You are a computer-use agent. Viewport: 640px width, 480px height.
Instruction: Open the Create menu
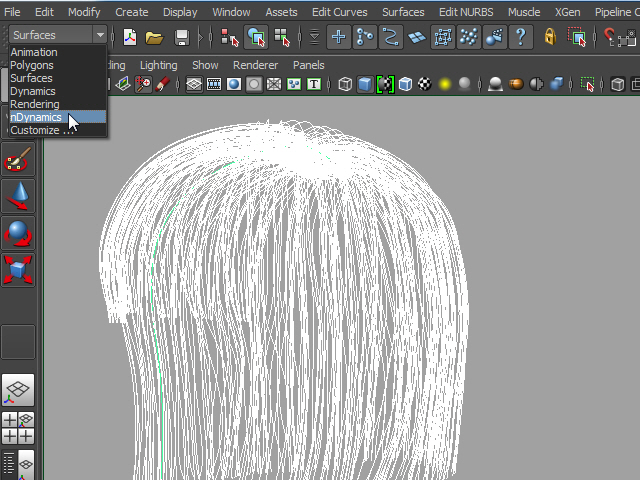pos(131,12)
